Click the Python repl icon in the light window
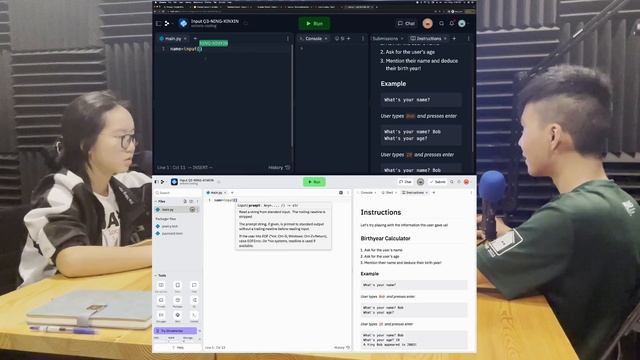The image size is (640, 360). [x=174, y=182]
